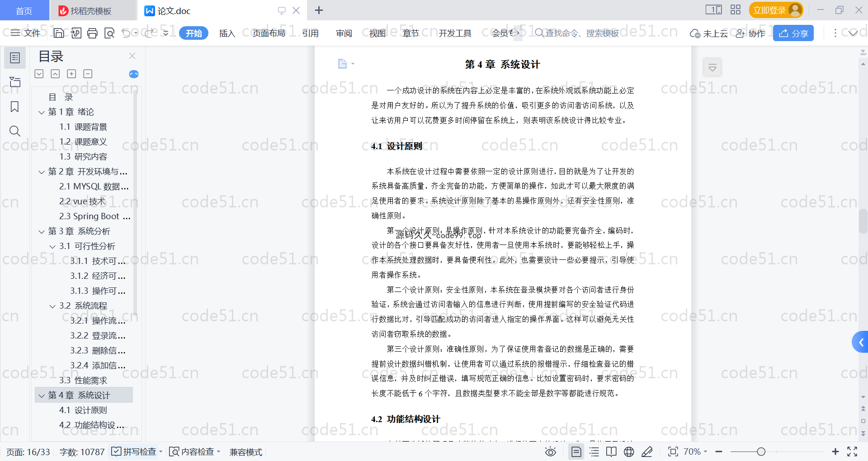Switch to the 页面布局 ribbon tab
Image resolution: width=868 pixels, height=461 pixels.
269,33
